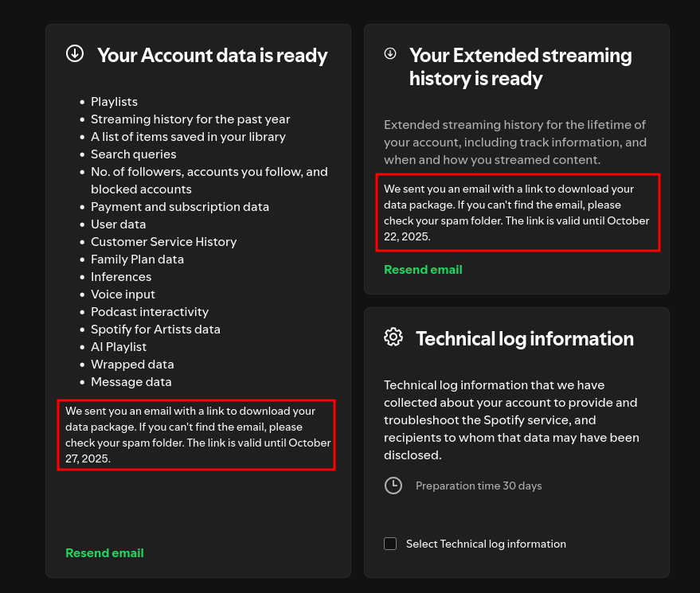The image size is (700, 593).
Task: Click the "AI Playlist" list item
Action: pyautogui.click(x=119, y=347)
